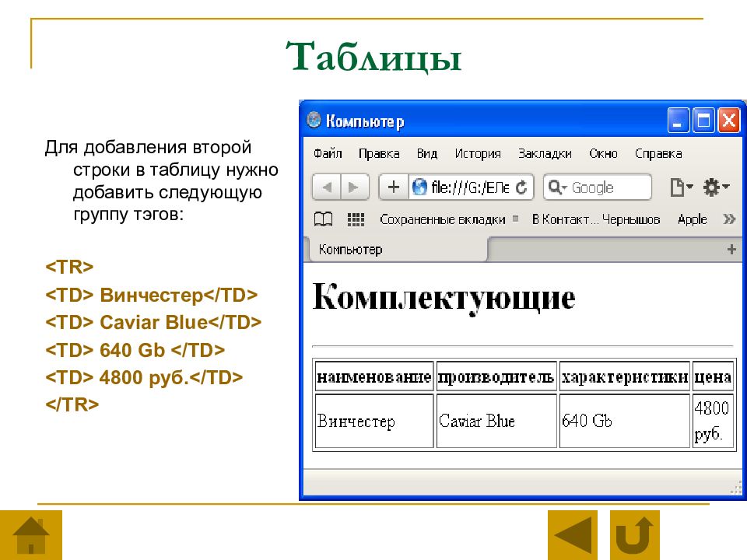Click the browser Back arrow button
The image size is (747, 560).
click(327, 187)
